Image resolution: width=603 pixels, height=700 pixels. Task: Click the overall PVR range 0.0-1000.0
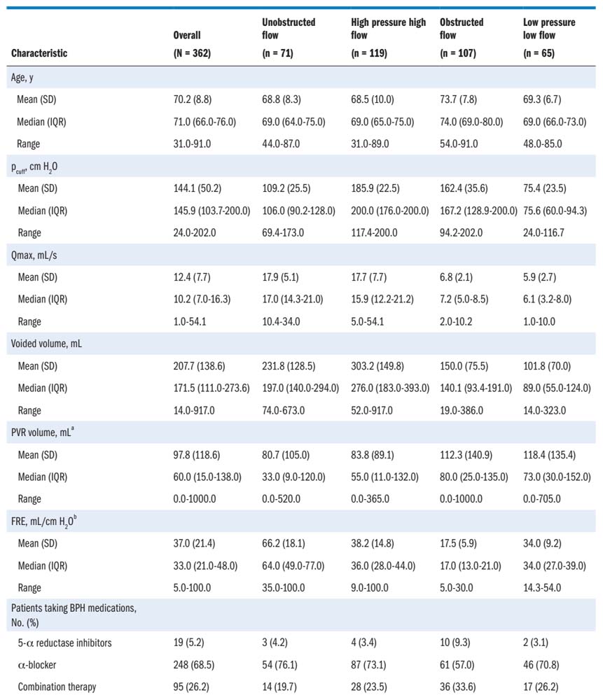click(x=200, y=499)
